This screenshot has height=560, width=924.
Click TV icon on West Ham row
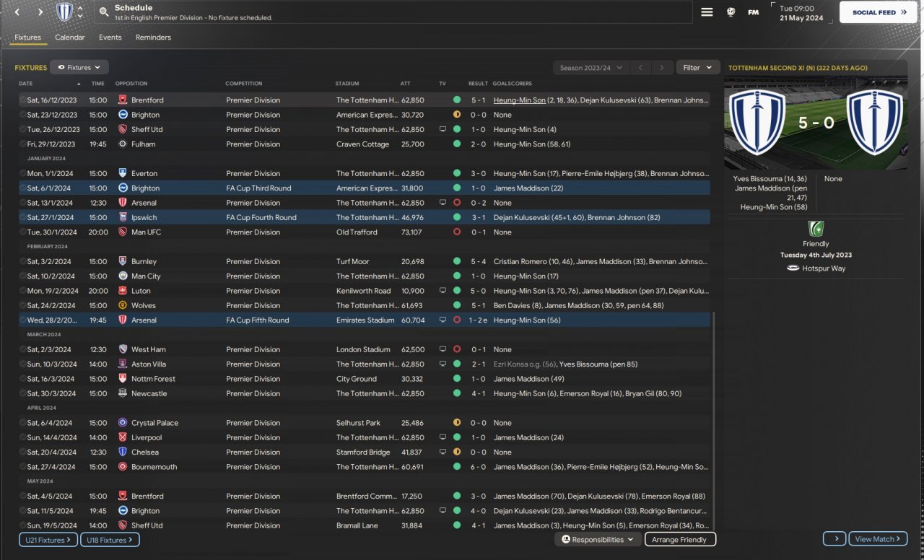point(443,350)
